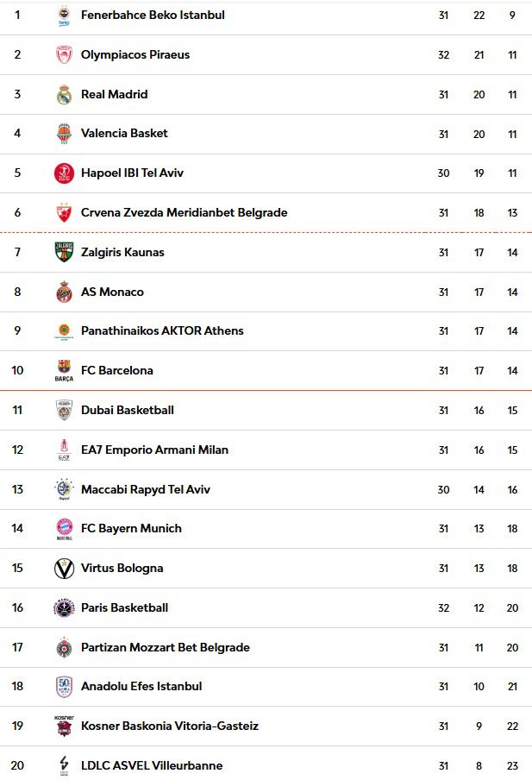This screenshot has height=780, width=532.
Task: Open the AS Monaco team link
Action: coord(112,292)
